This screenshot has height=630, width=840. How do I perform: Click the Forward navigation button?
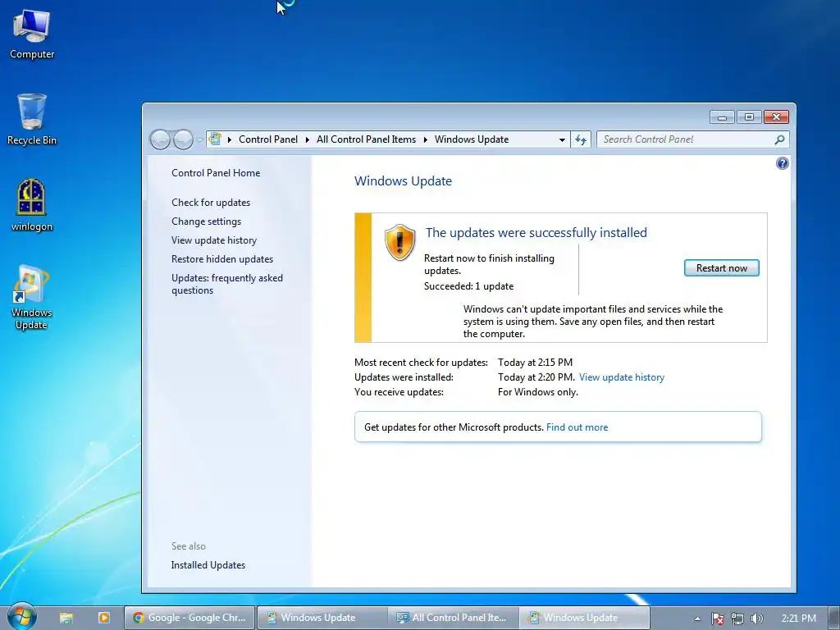183,139
